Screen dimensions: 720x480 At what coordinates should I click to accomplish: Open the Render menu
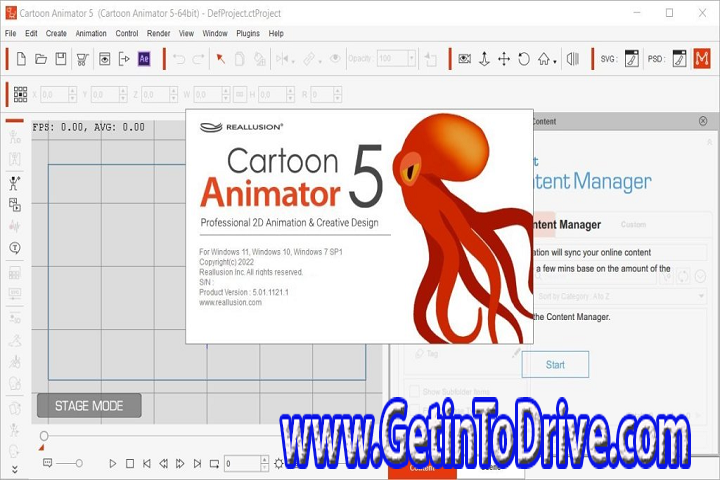pyautogui.click(x=158, y=34)
